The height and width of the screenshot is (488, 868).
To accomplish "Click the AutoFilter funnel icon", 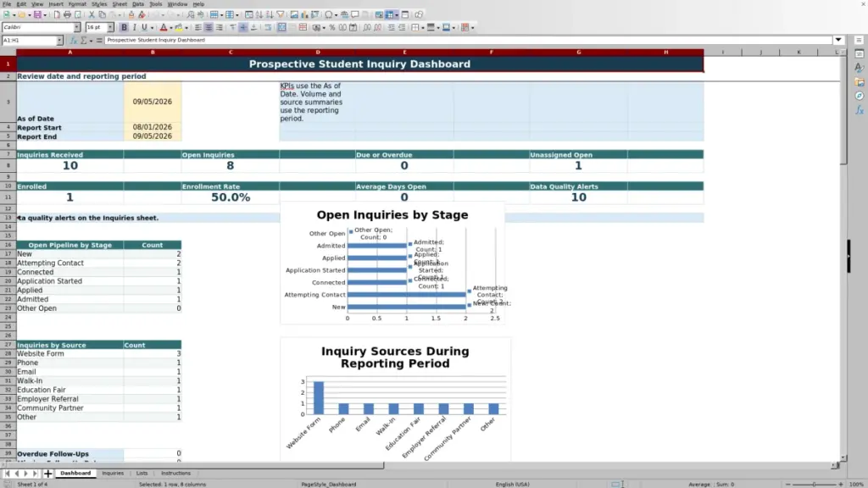I will 280,14.
